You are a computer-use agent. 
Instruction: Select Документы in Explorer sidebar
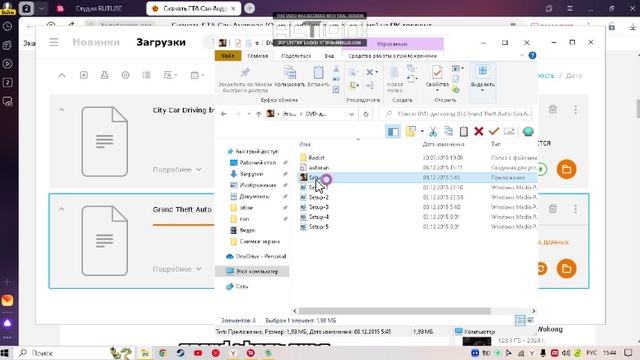click(x=254, y=196)
